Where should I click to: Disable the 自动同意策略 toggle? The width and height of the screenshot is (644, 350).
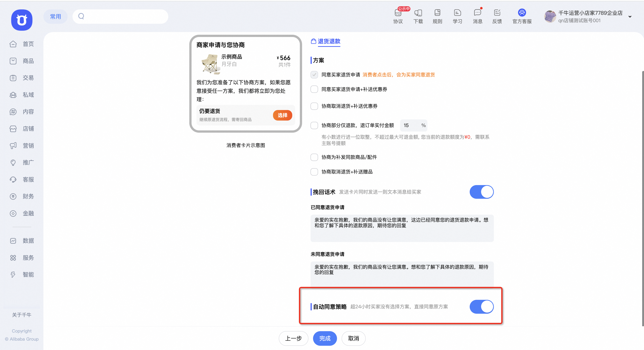click(x=482, y=307)
